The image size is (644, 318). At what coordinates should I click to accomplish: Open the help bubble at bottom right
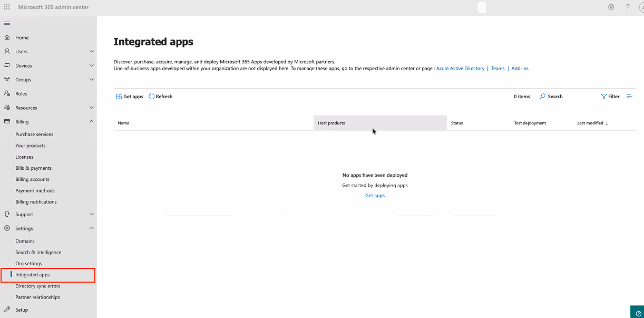point(637,312)
